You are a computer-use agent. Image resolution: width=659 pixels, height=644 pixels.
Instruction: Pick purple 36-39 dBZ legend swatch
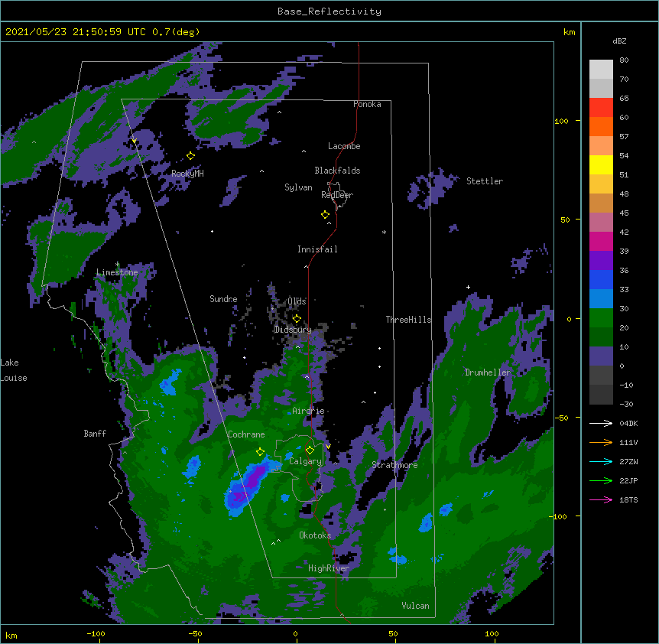601,260
